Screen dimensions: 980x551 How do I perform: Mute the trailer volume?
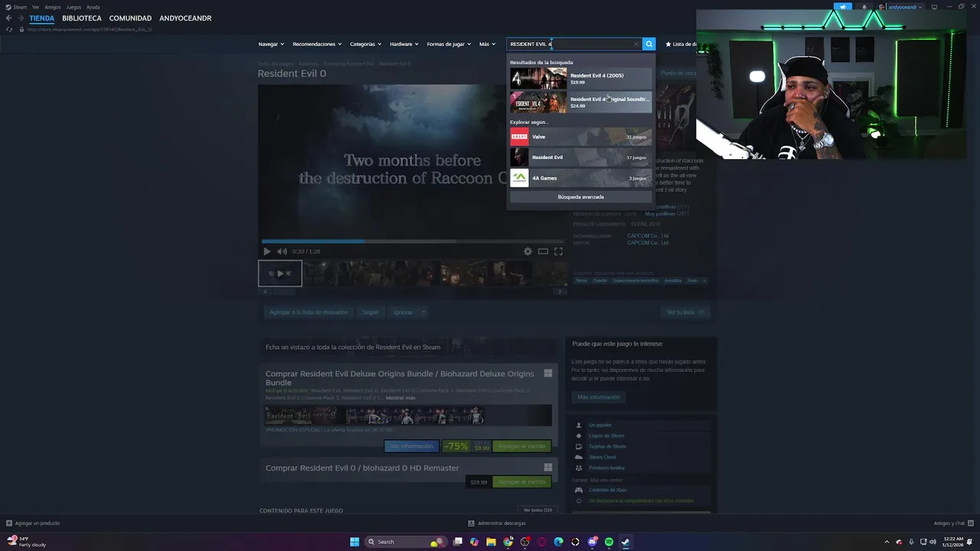[282, 251]
